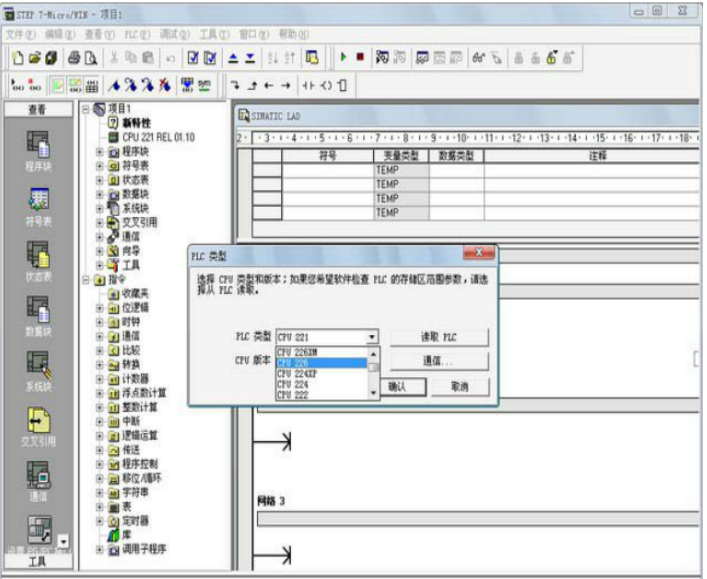Click the compile all toolbar icon
This screenshot has width=707, height=579.
click(x=210, y=58)
